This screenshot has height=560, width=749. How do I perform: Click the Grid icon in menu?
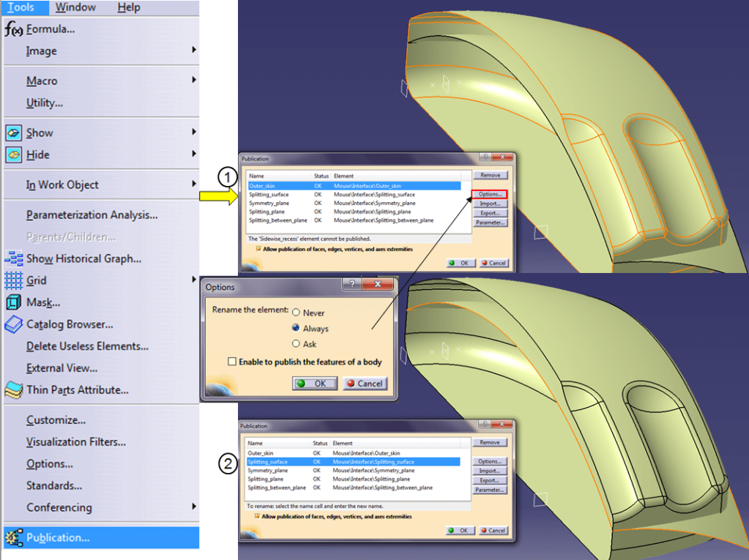point(14,280)
